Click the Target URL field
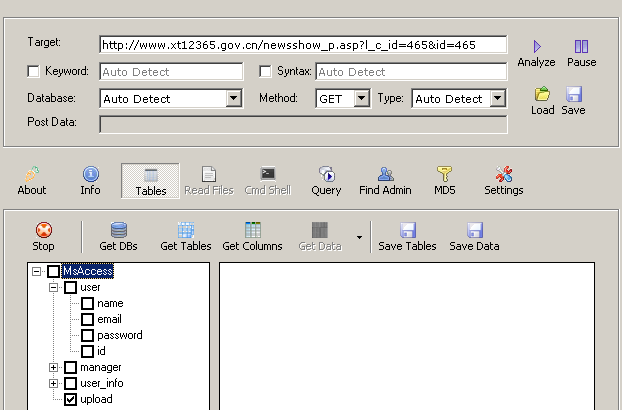The image size is (622, 410). coord(303,44)
